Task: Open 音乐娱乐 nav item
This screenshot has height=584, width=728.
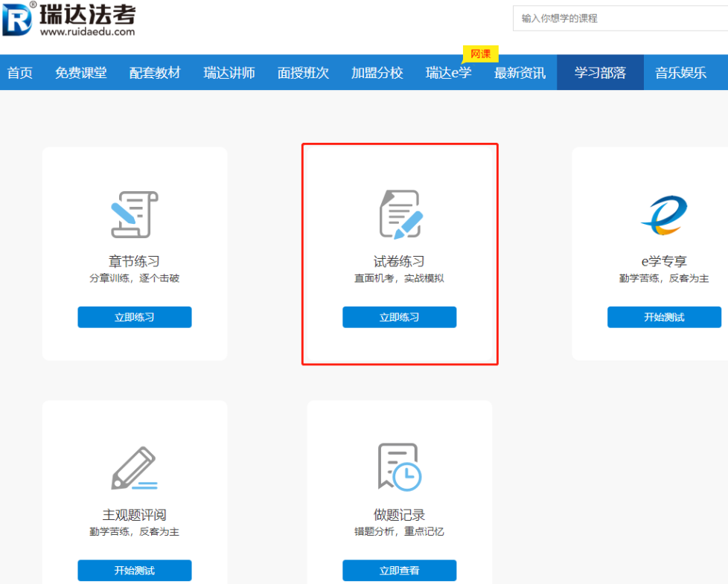Action: pyautogui.click(x=680, y=73)
